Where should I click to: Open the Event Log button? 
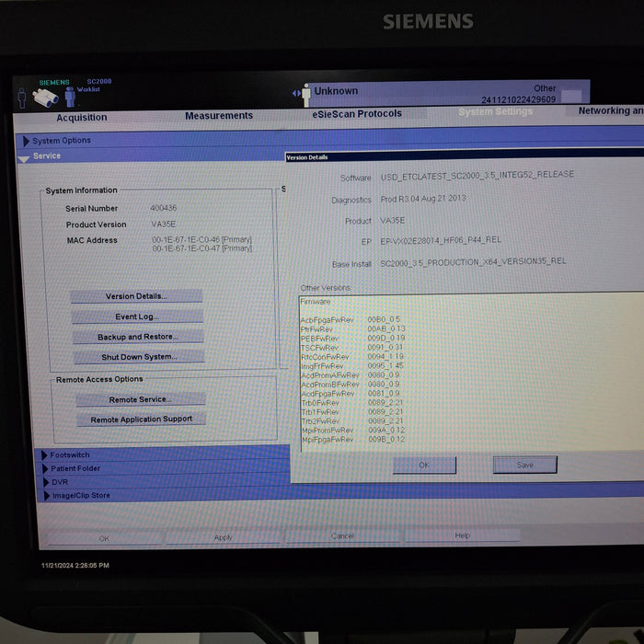pos(137,316)
